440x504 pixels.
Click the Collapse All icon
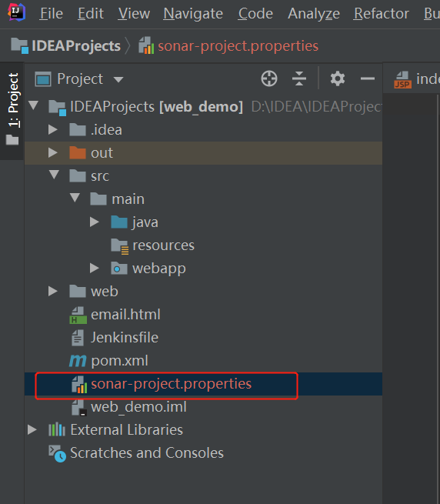[299, 78]
